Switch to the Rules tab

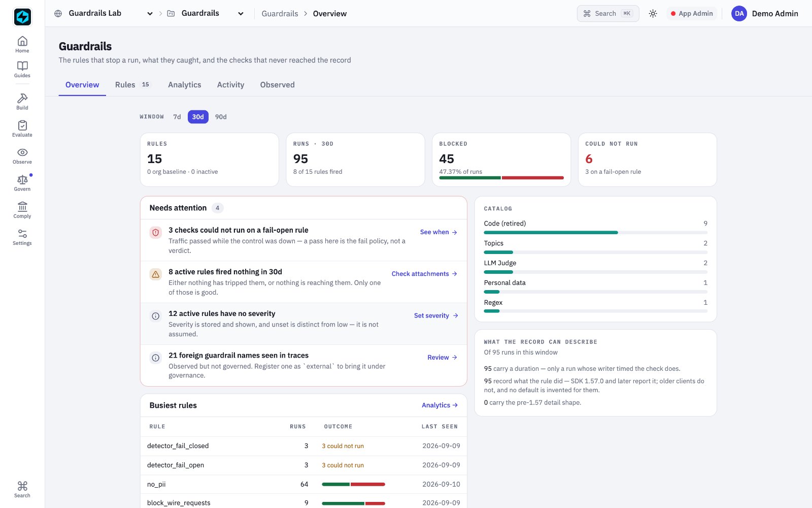[x=133, y=85]
